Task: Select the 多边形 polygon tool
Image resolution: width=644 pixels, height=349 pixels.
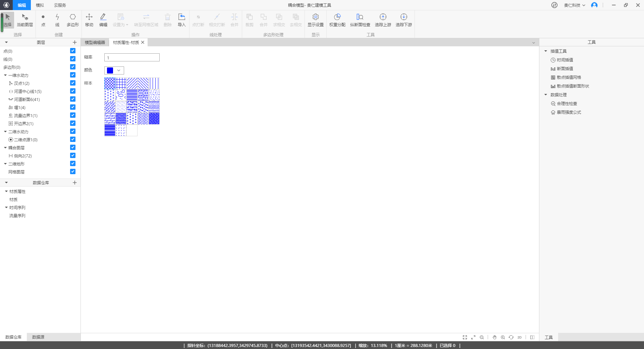Action: [73, 20]
